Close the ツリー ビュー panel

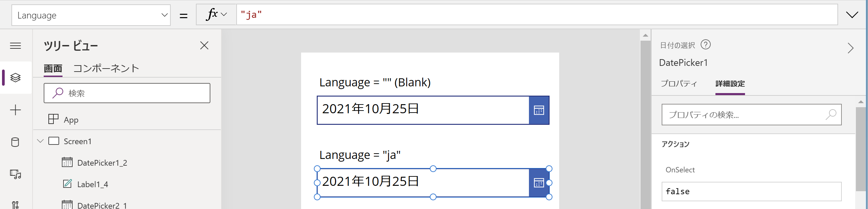click(x=204, y=45)
